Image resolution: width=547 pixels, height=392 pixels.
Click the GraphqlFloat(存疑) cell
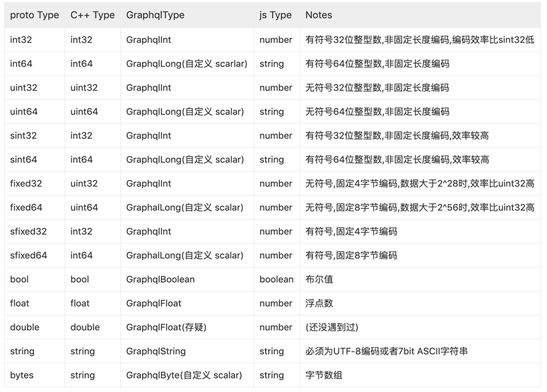tap(187, 327)
